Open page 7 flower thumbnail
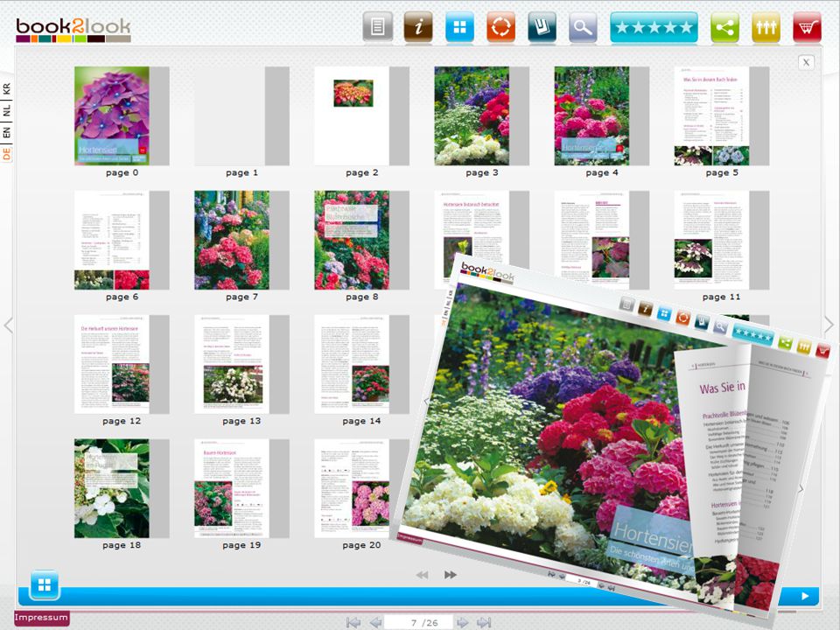The image size is (840, 630). tap(241, 240)
